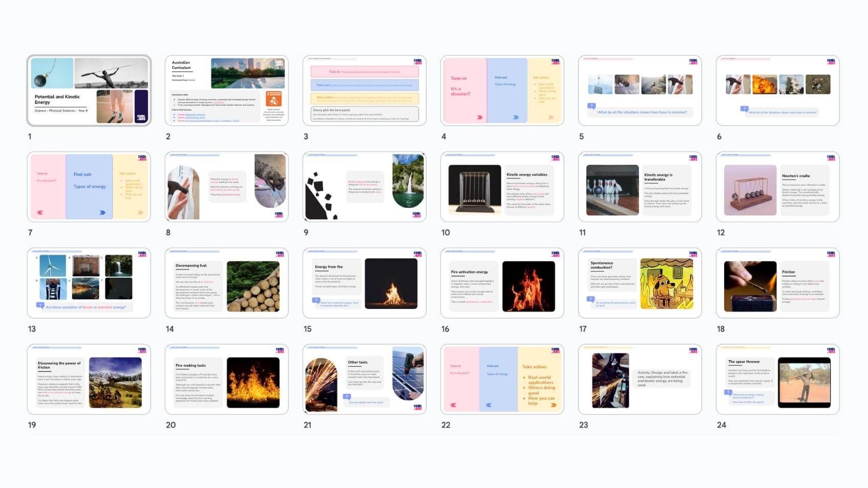The width and height of the screenshot is (868, 488).
Task: Select slide 3 with Tune in, Find out rows
Action: click(364, 91)
